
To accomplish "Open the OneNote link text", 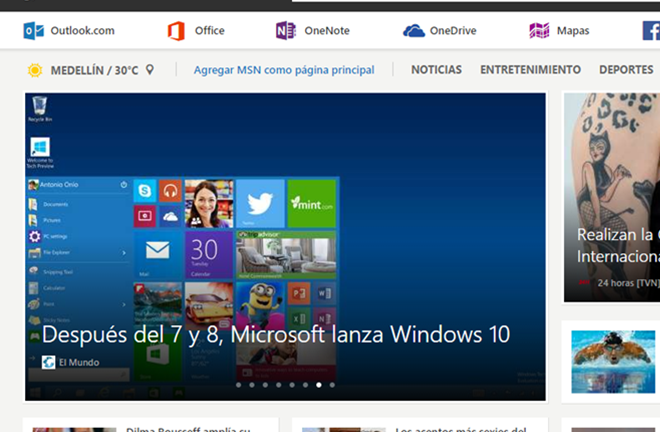I will tap(327, 31).
